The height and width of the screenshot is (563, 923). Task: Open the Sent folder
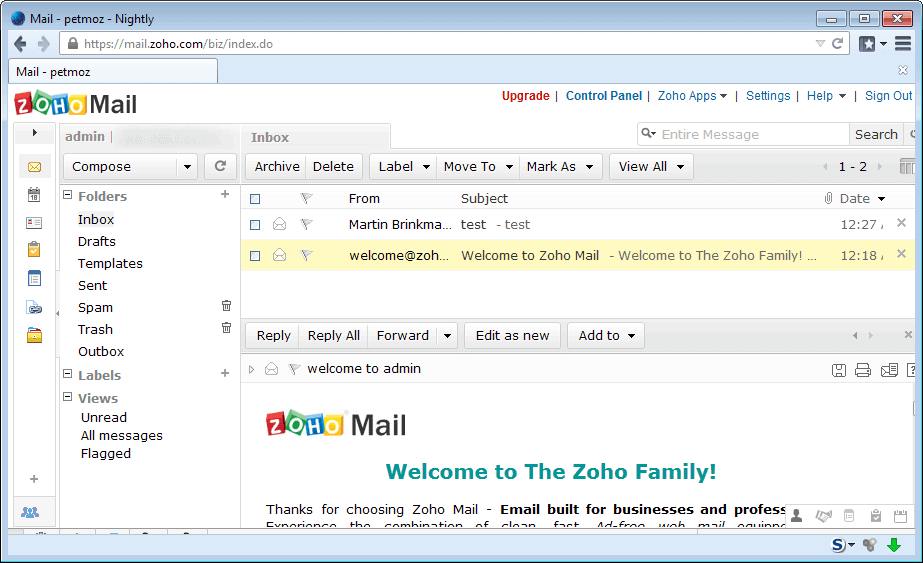[x=92, y=286]
